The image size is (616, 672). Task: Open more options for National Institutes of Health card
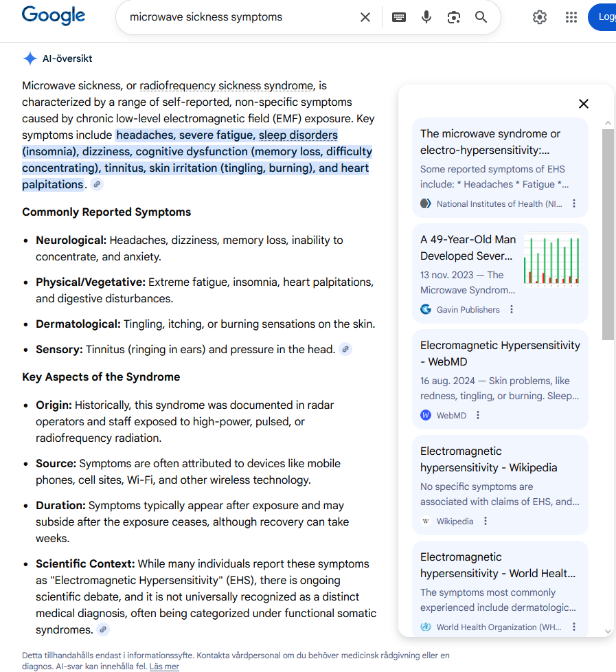[x=574, y=203]
